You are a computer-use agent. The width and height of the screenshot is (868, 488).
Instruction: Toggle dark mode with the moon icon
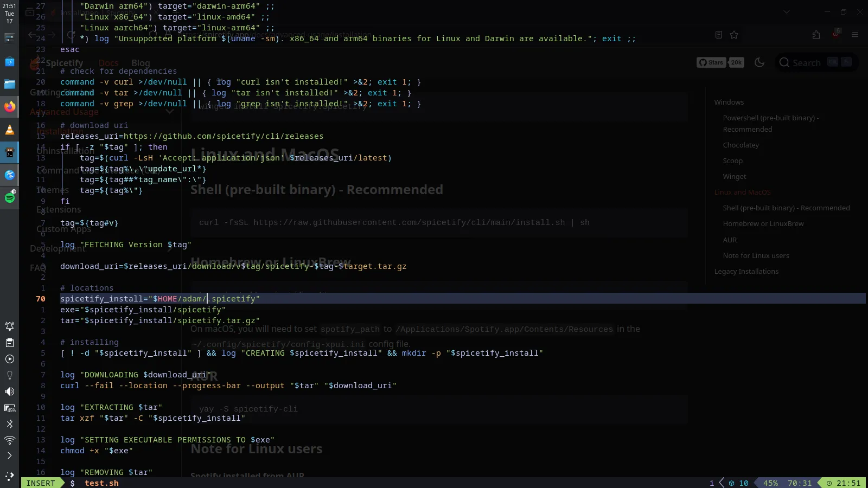pos(759,62)
